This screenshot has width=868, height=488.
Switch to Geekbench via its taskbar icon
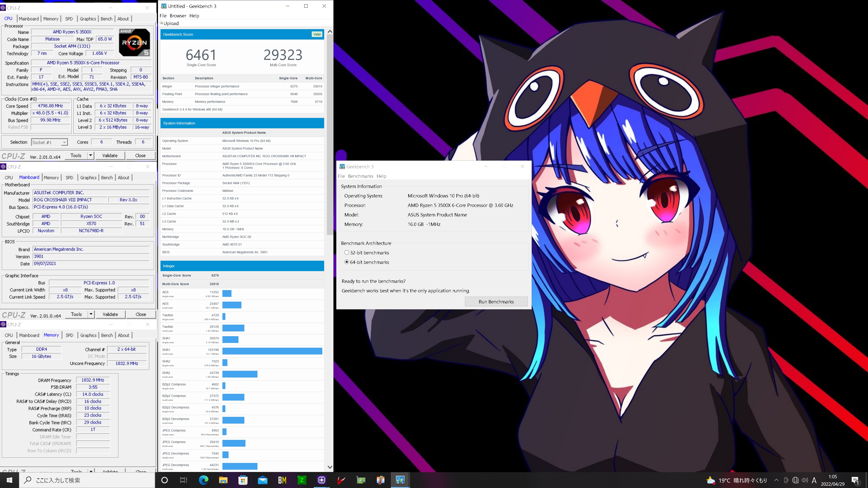(400, 480)
